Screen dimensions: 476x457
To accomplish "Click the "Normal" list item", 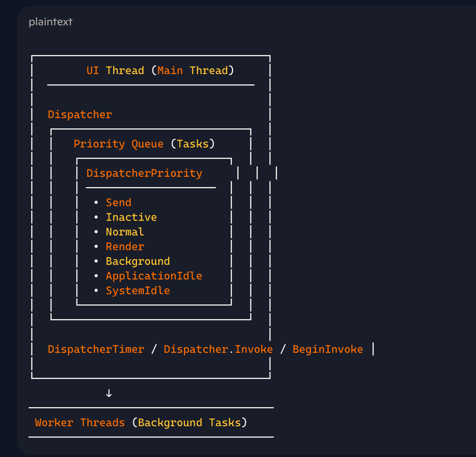I will pos(125,232).
